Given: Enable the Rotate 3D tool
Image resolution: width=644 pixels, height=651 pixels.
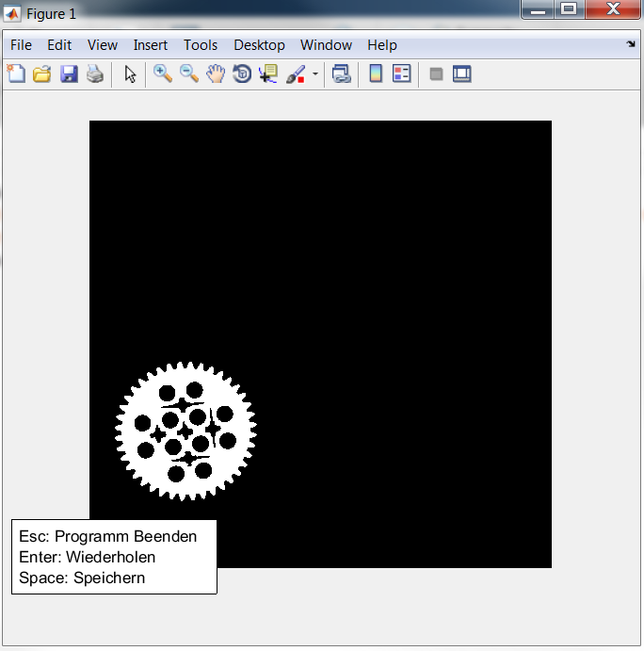Looking at the screenshot, I should (x=242, y=73).
